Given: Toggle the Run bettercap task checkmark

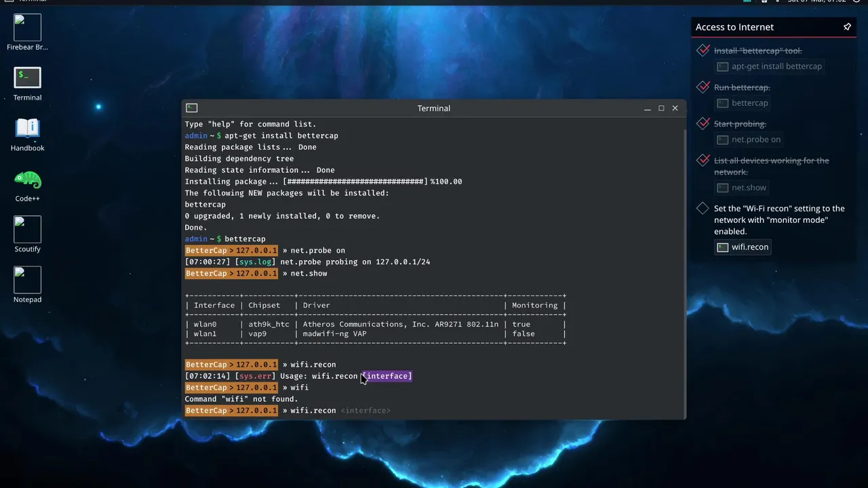Looking at the screenshot, I should coord(703,87).
